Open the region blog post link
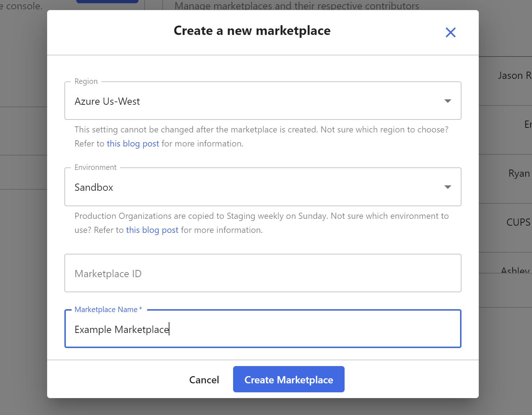This screenshot has width=532, height=415. pos(133,143)
